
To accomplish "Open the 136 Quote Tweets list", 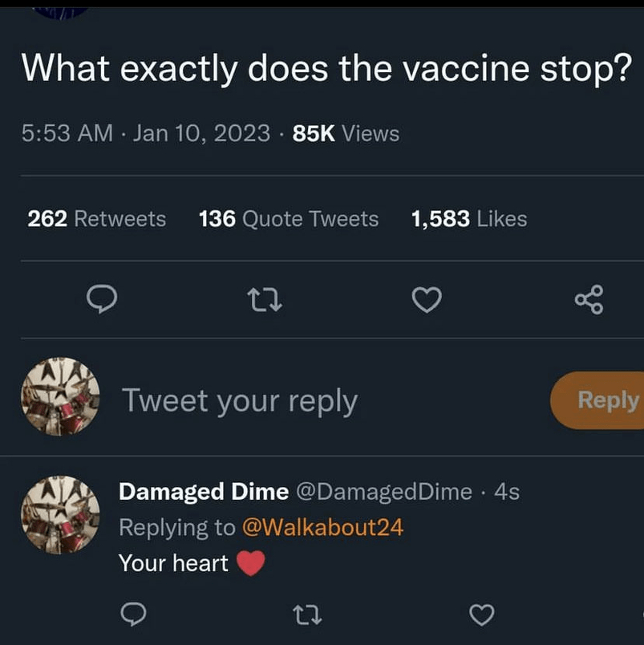I will coord(288,219).
